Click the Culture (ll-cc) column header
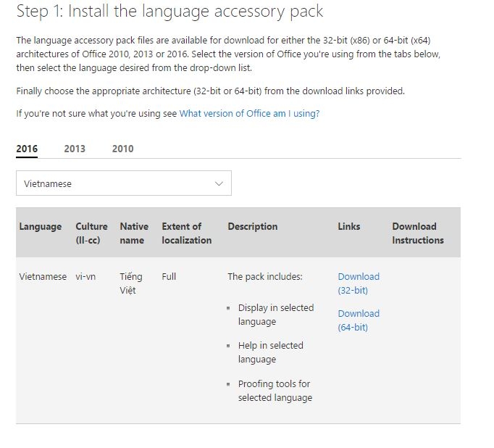The width and height of the screenshot is (494, 448). (x=91, y=233)
